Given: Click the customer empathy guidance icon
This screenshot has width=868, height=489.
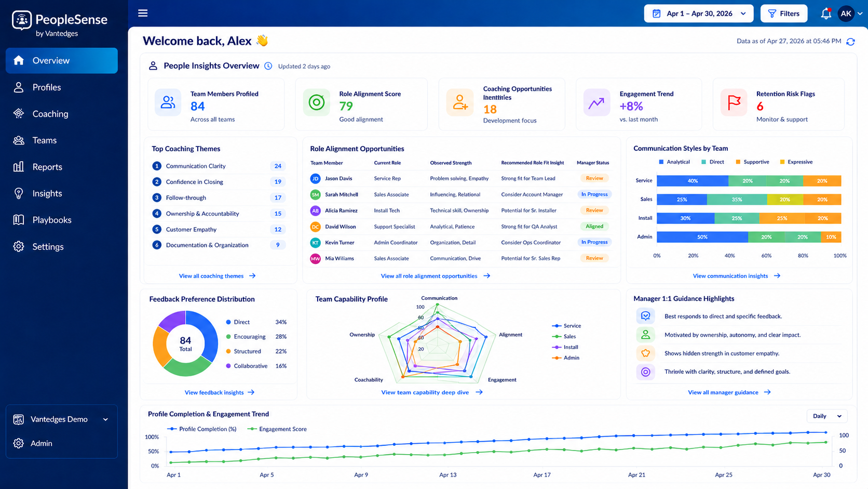Looking at the screenshot, I should 645,353.
